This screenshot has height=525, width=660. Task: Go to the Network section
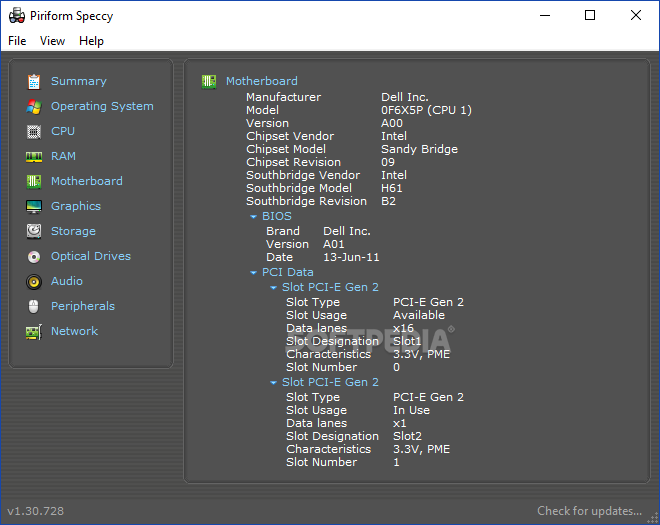pos(75,331)
